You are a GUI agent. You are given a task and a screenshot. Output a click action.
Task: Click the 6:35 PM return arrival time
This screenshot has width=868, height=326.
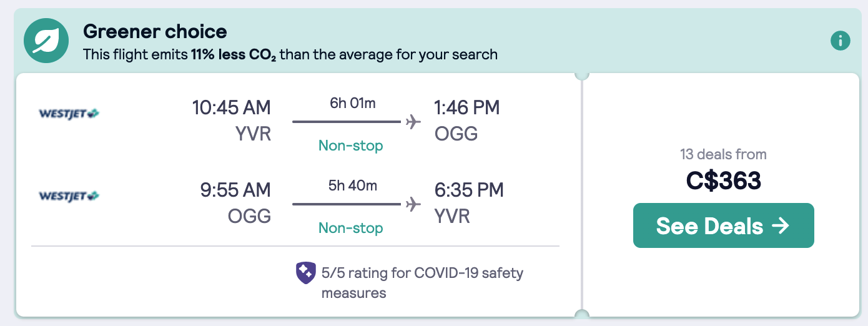[469, 190]
